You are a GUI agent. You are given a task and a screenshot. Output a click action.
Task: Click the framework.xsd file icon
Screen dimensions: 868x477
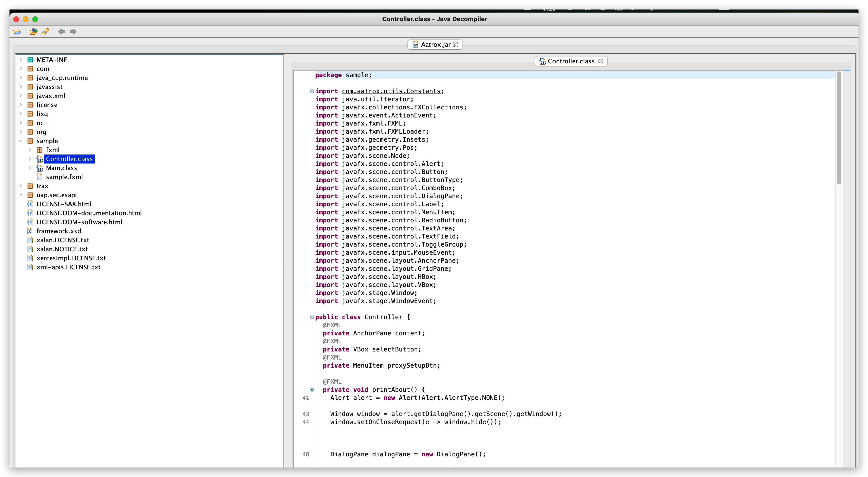point(30,231)
